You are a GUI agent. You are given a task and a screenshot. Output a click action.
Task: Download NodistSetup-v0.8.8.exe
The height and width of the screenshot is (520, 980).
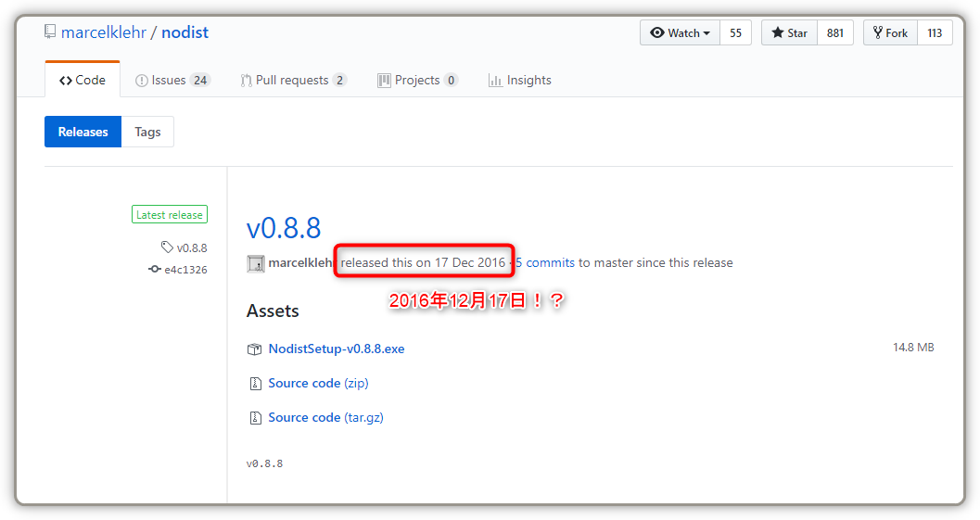coord(337,349)
